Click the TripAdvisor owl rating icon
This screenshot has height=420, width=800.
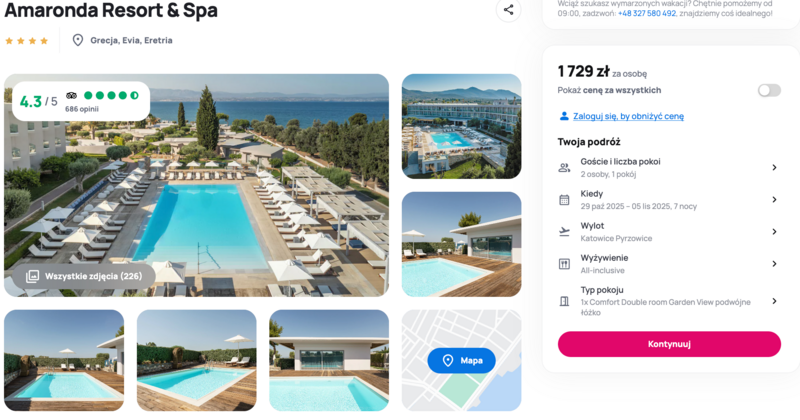point(71,95)
